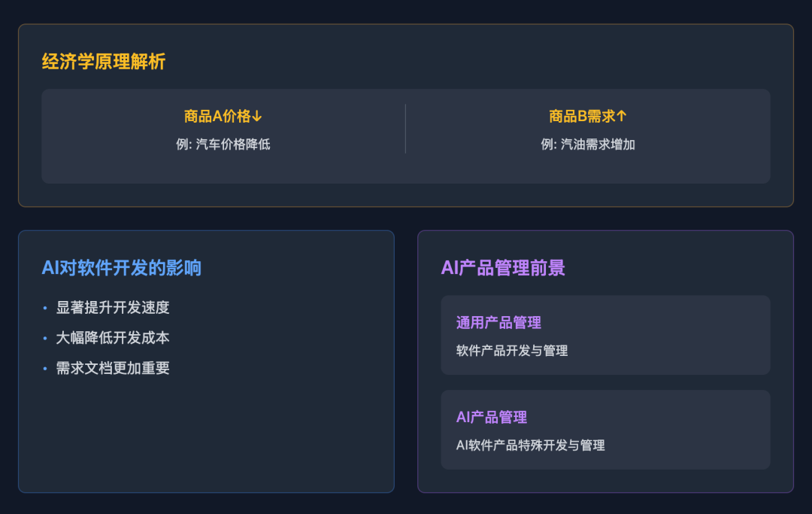Select bullet item 大幅降低开发成本
Image resolution: width=812 pixels, height=514 pixels.
[112, 338]
